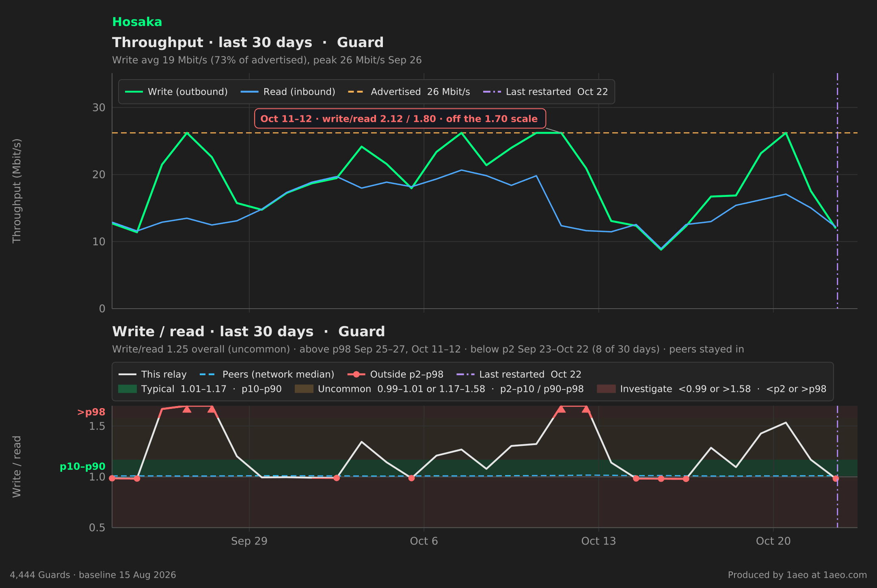Select the Read (inbound) legend entry

[288, 92]
